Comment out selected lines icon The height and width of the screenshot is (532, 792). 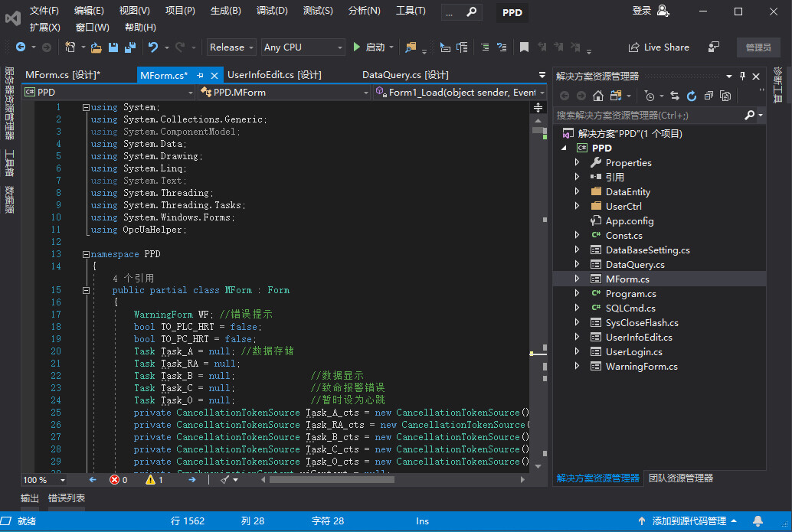(484, 47)
